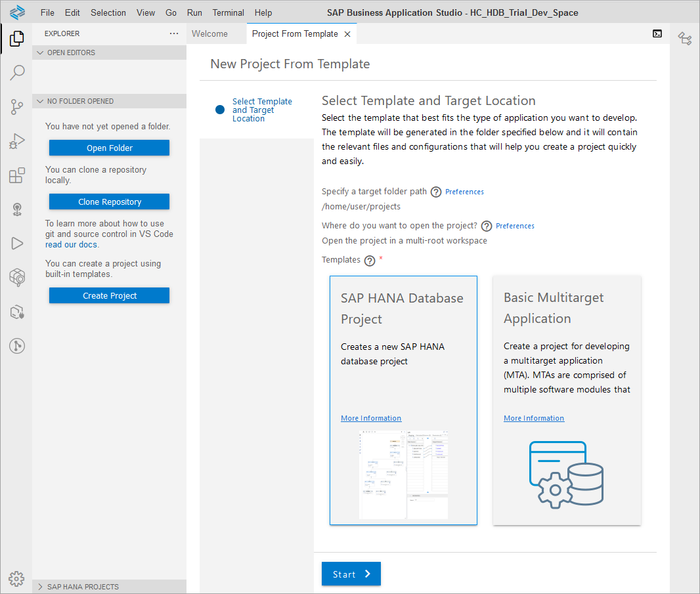Click the Explorer panel title
This screenshot has width=700, height=594.
(62, 34)
